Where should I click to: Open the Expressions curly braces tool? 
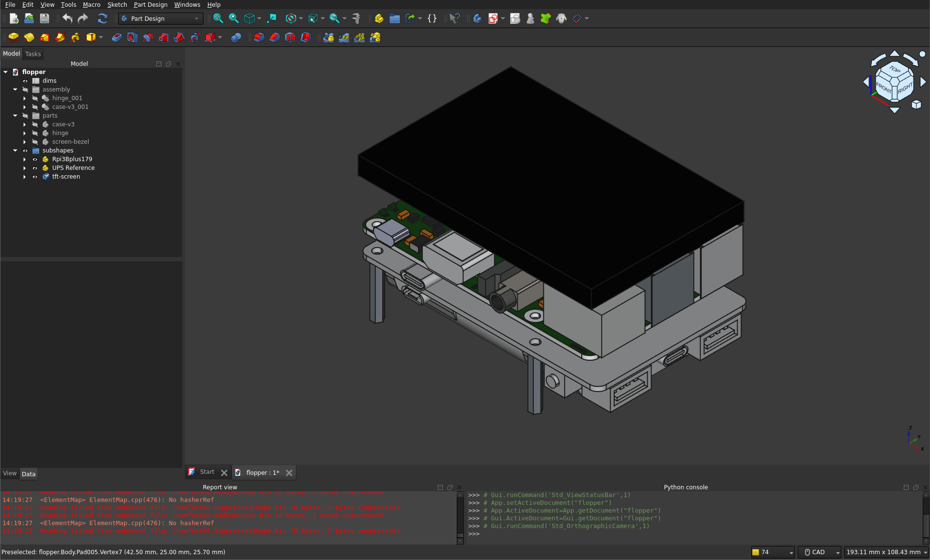pos(432,18)
